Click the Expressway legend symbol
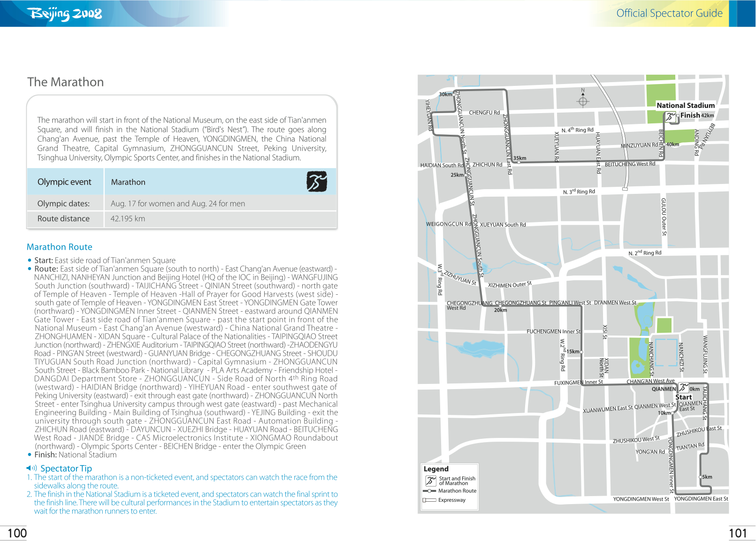The image size is (756, 559). coord(429,500)
